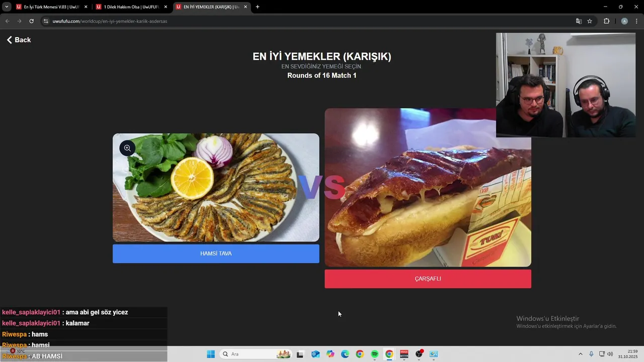644x362 pixels.
Task: Open the Extensions menu
Action: coord(606,21)
